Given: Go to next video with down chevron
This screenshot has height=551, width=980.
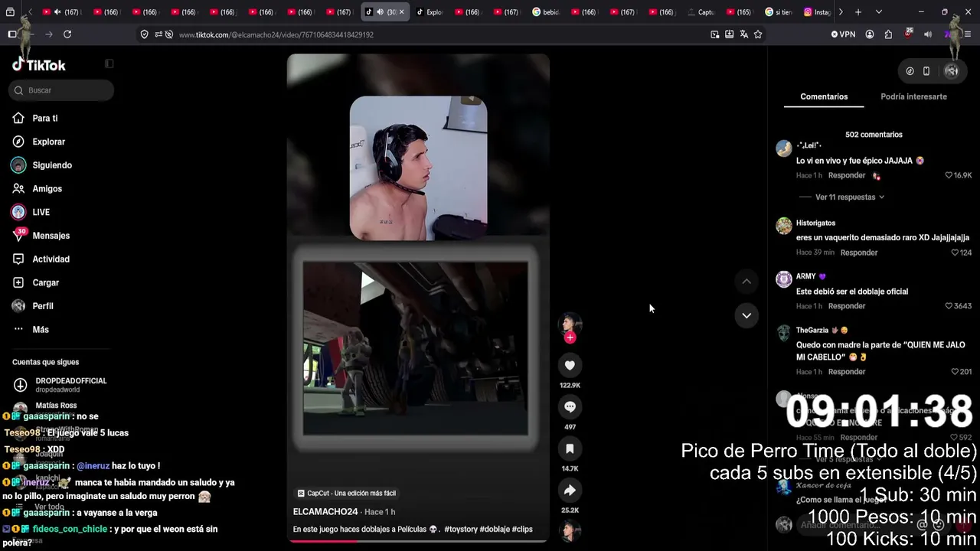Looking at the screenshot, I should [746, 315].
